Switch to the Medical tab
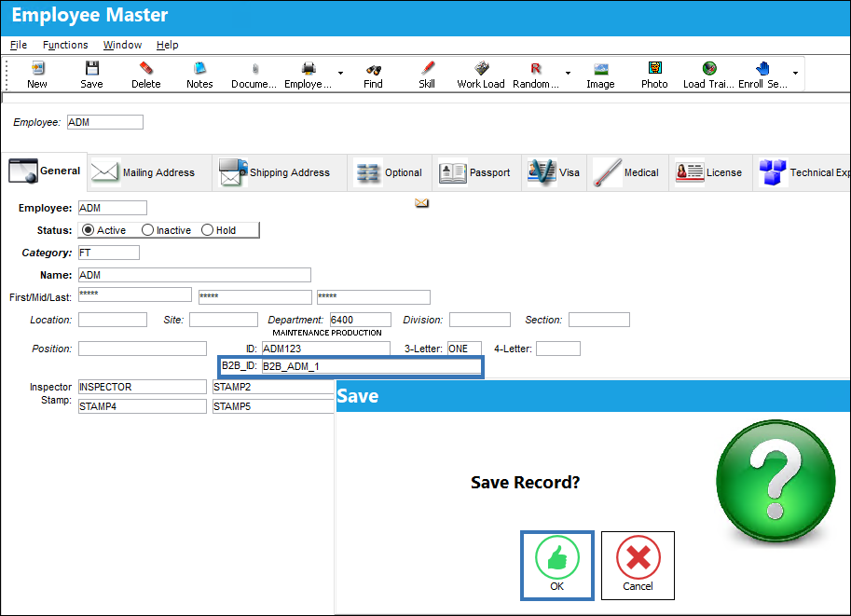The image size is (851, 616). pyautogui.click(x=628, y=172)
